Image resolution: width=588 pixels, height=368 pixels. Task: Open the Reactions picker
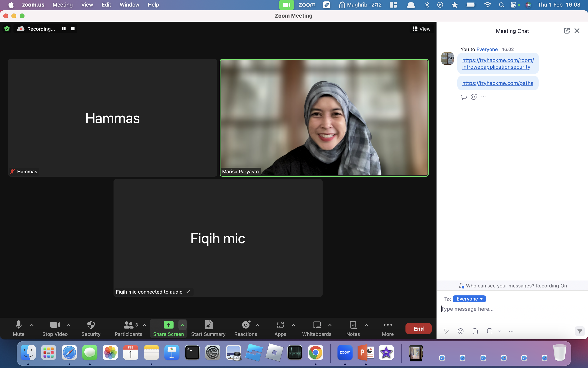pyautogui.click(x=246, y=328)
